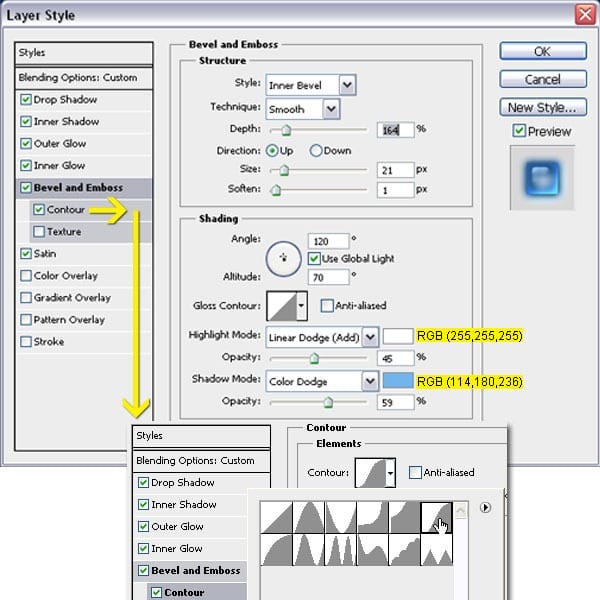The image size is (600, 600).
Task: Click the Depth value field showing 164
Action: (395, 130)
